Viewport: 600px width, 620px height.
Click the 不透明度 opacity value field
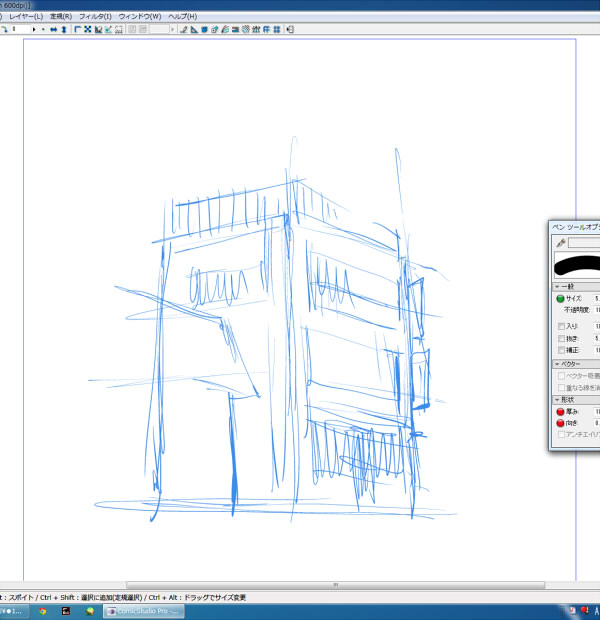point(596,310)
